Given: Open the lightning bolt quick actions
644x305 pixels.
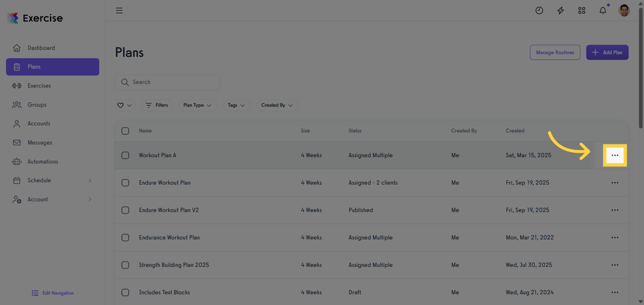Looking at the screenshot, I should pos(561,10).
